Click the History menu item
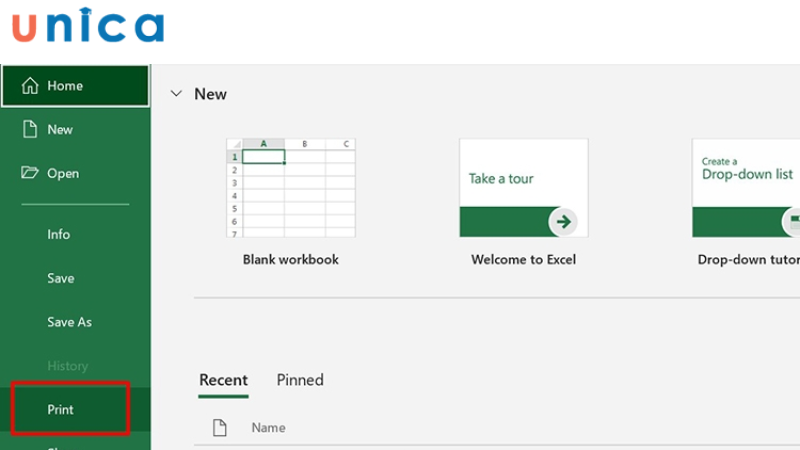The image size is (800, 450). point(68,366)
